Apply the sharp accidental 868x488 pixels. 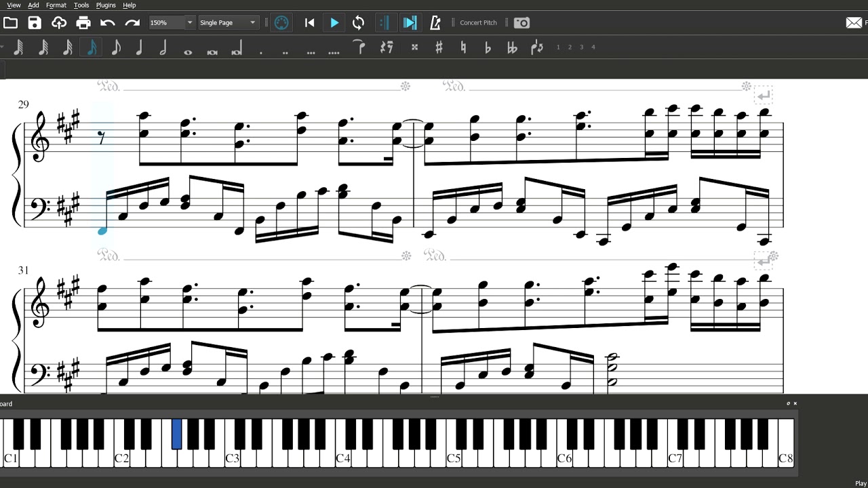coord(439,47)
